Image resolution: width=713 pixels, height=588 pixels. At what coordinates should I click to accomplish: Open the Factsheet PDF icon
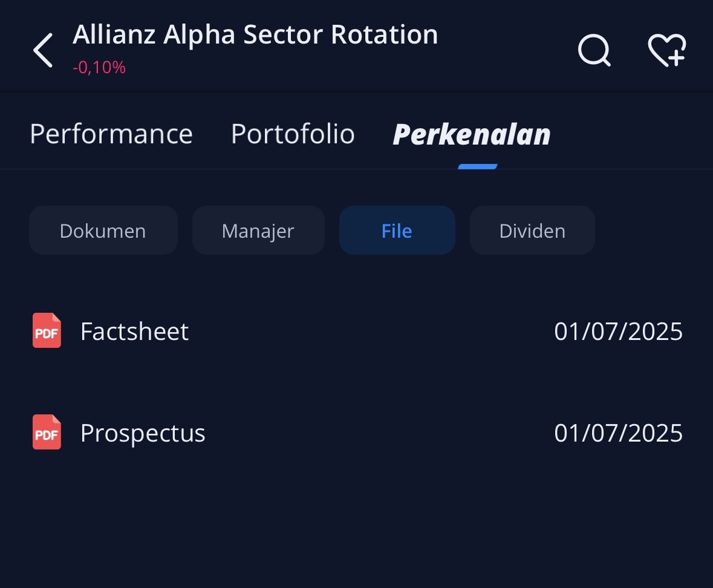click(x=47, y=331)
